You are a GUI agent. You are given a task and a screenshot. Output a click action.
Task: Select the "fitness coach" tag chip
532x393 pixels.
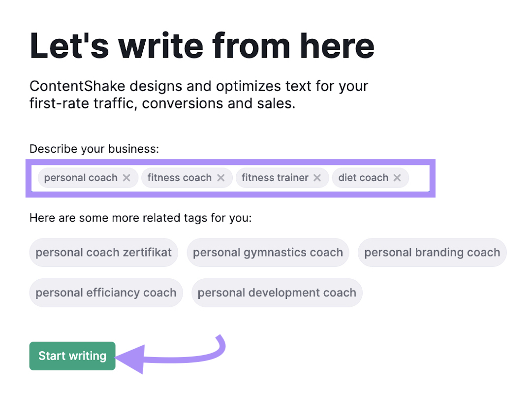[180, 177]
